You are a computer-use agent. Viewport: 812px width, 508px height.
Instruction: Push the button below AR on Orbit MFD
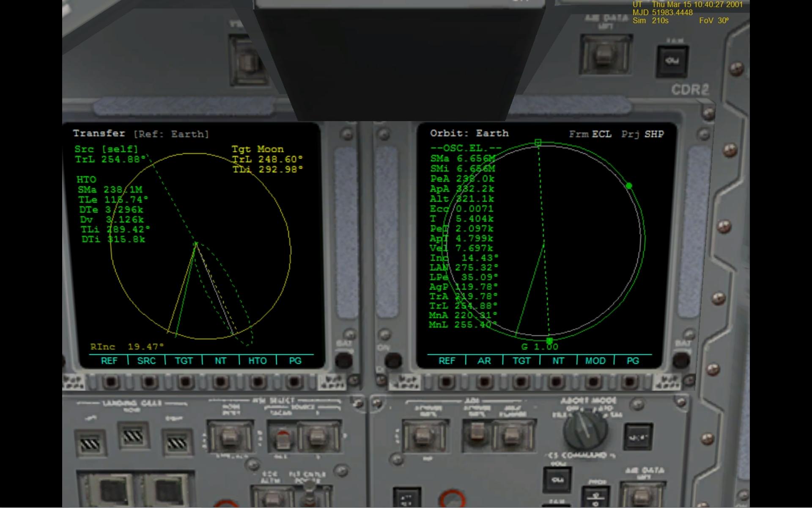pos(484,382)
